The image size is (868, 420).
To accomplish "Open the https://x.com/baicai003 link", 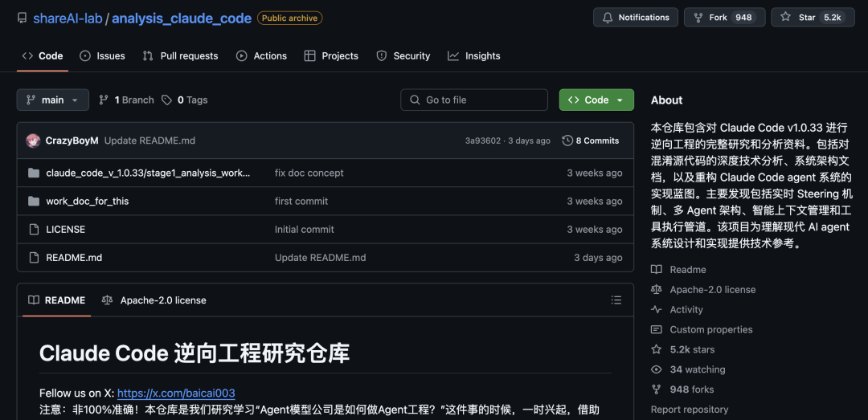I will tap(176, 393).
